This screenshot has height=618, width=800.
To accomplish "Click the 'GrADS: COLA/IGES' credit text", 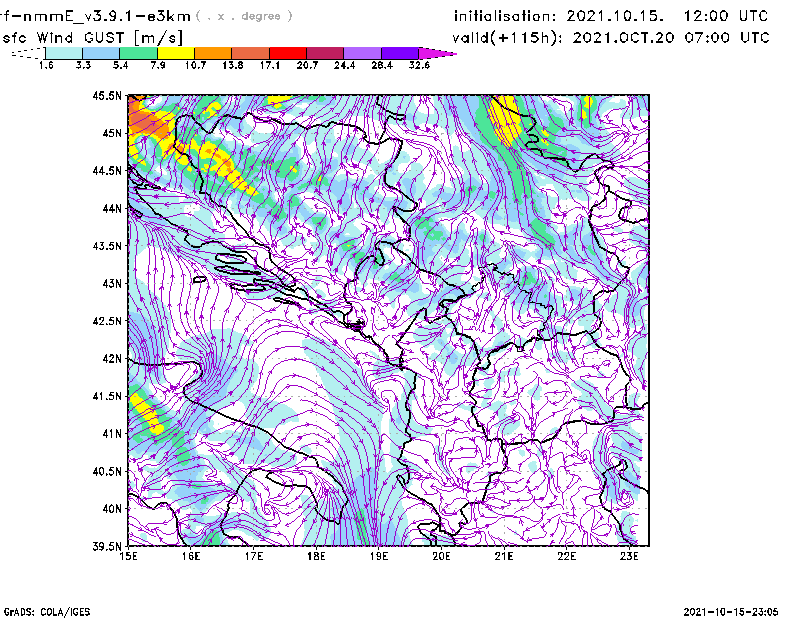I will click(x=47, y=612).
